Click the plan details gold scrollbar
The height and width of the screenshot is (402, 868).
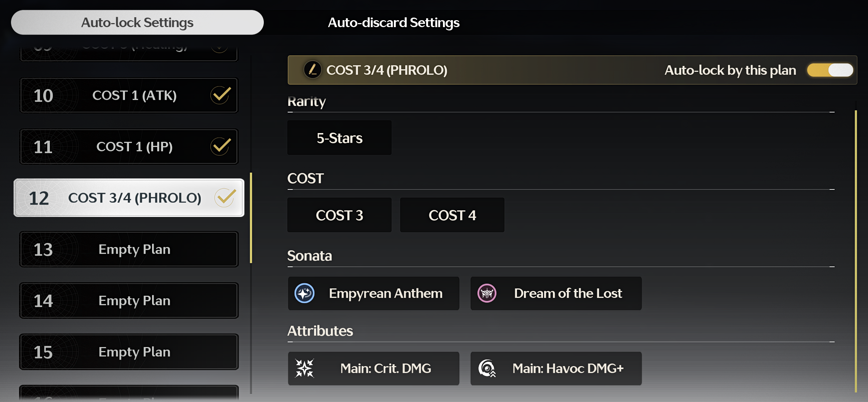(x=856, y=251)
